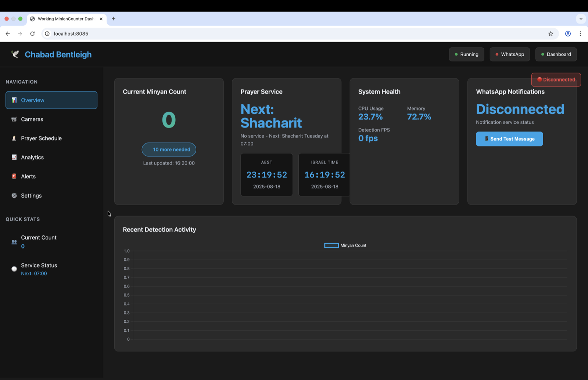Click the Cameras icon in the sidebar
Screen dimensions: 588x380
(14, 119)
